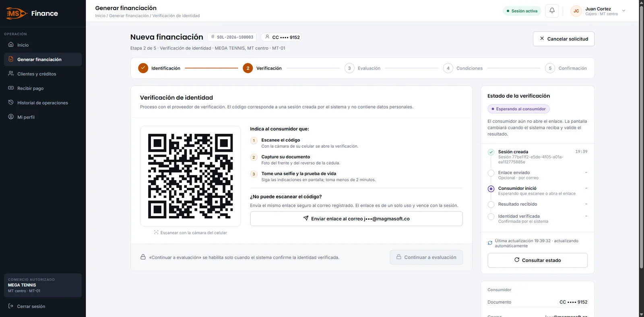The width and height of the screenshot is (644, 317).
Task: Click the Cerrar sesión logout icon
Action: pyautogui.click(x=11, y=306)
